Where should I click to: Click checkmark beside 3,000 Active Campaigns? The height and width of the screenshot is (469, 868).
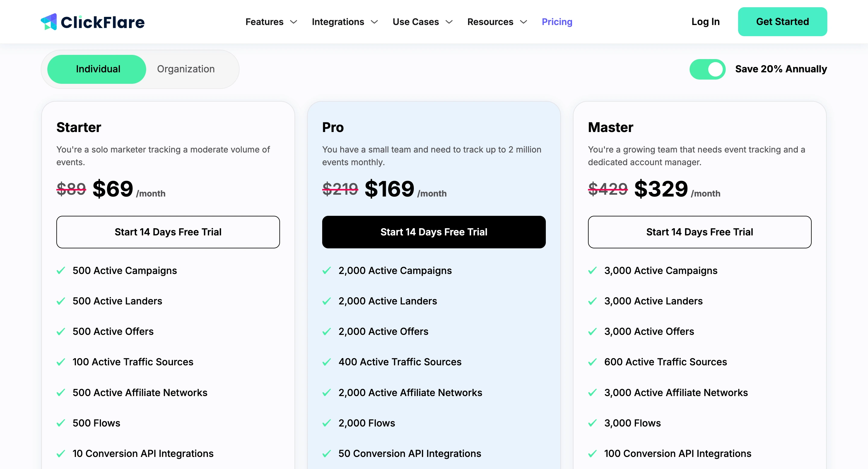(x=592, y=271)
